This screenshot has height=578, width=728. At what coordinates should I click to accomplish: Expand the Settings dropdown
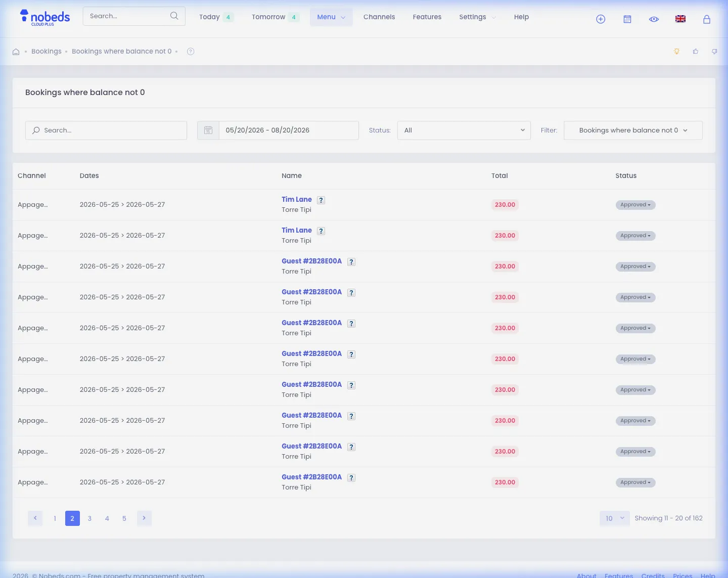(x=477, y=17)
